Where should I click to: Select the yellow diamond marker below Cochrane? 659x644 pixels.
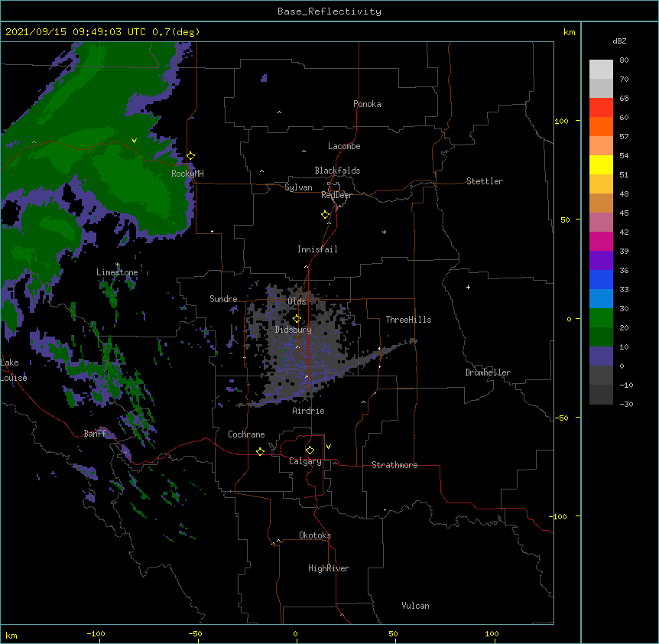(x=260, y=451)
